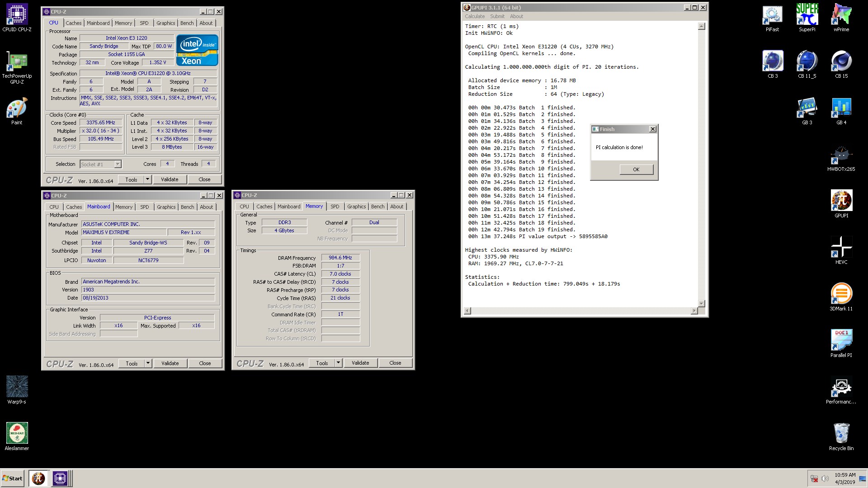Image resolution: width=868 pixels, height=488 pixels.
Task: Expand Tools dropdown arrow in Mainboard window
Action: pos(148,363)
